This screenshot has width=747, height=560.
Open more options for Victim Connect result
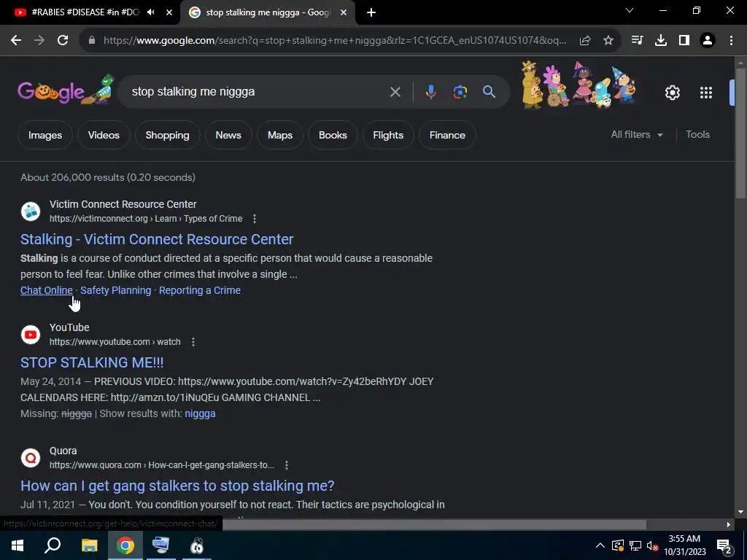255,219
